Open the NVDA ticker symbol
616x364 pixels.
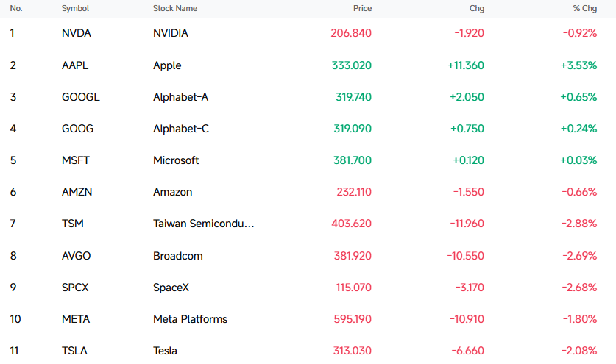(x=77, y=33)
